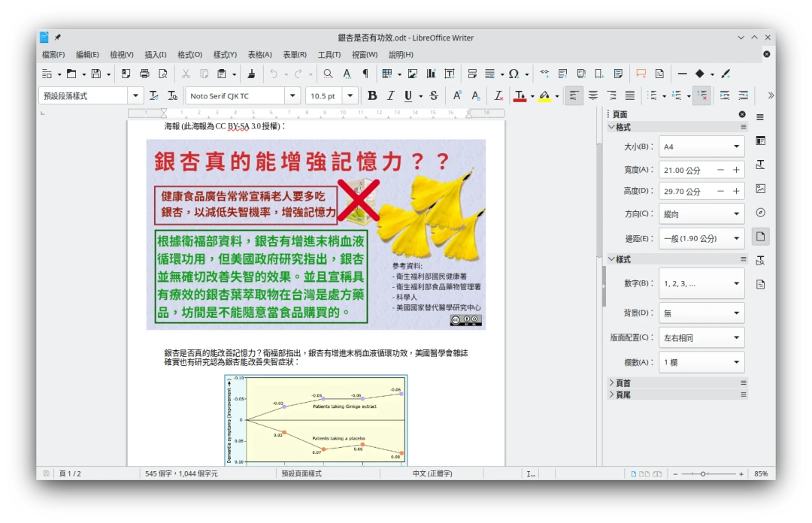
Task: Click the 預設頁面樣式 status bar label
Action: tap(301, 473)
